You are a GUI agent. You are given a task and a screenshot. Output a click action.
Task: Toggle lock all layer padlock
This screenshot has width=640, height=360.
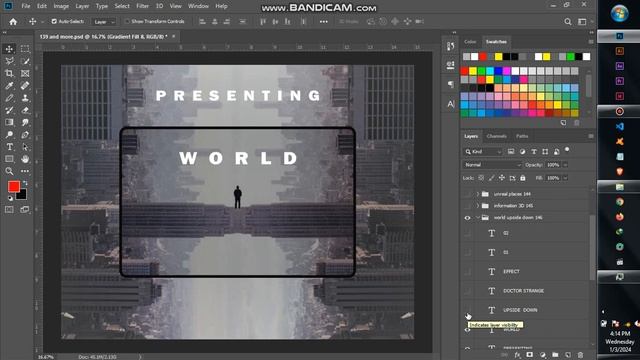[x=523, y=178]
